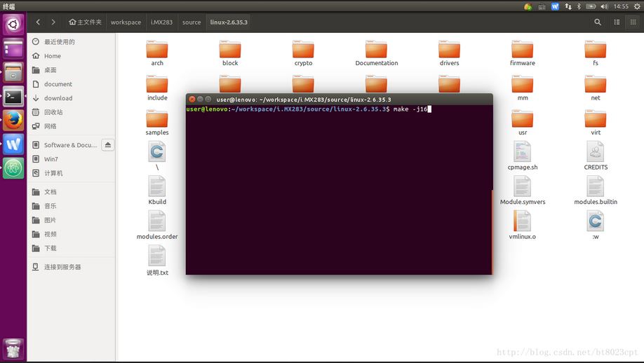Image resolution: width=644 pixels, height=363 pixels.
Task: Go forward in the file manager
Action: pos(53,22)
